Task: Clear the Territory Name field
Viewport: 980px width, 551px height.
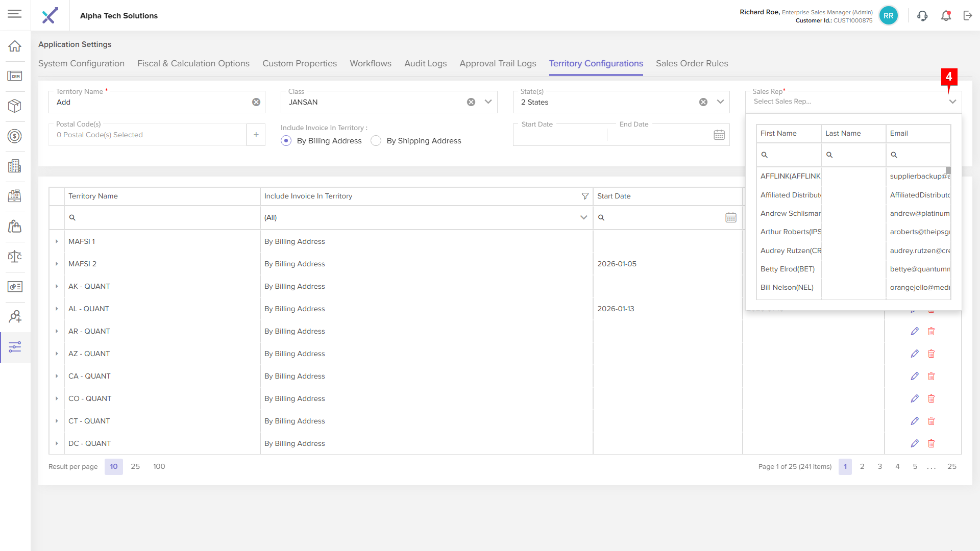Action: (x=256, y=102)
